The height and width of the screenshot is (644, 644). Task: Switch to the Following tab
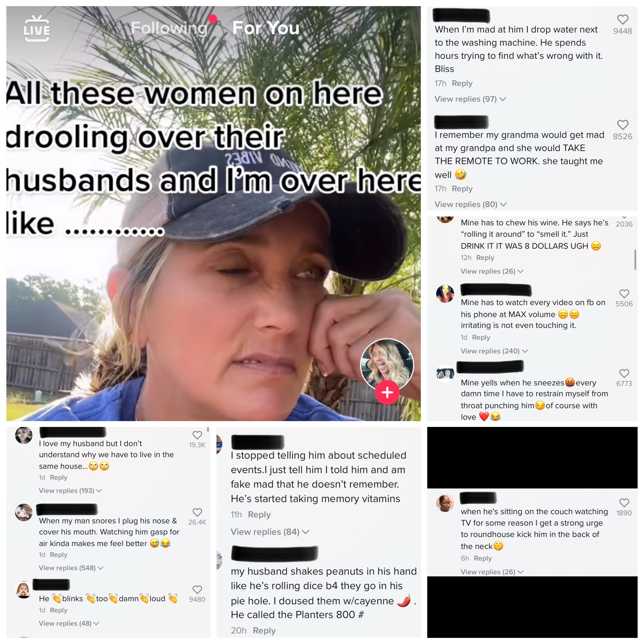click(x=169, y=28)
